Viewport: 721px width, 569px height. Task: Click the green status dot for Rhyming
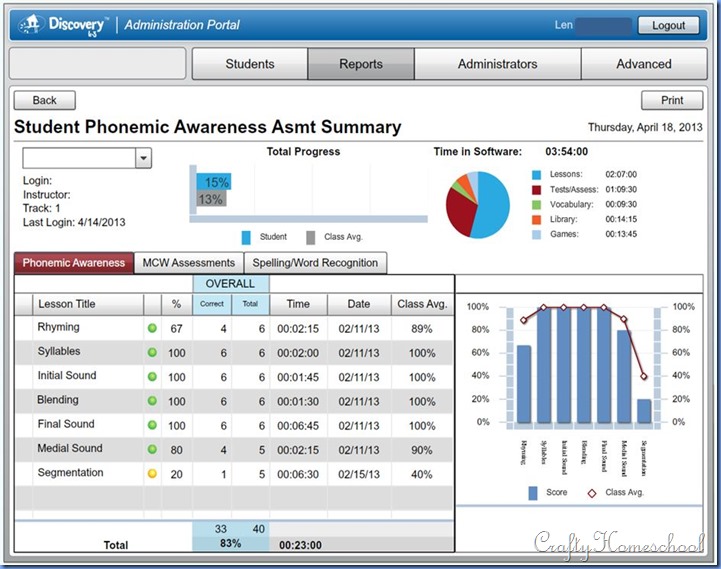coord(153,328)
